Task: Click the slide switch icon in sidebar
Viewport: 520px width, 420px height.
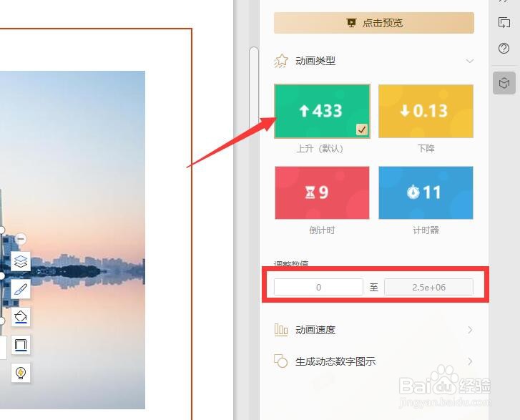Action: click(504, 23)
